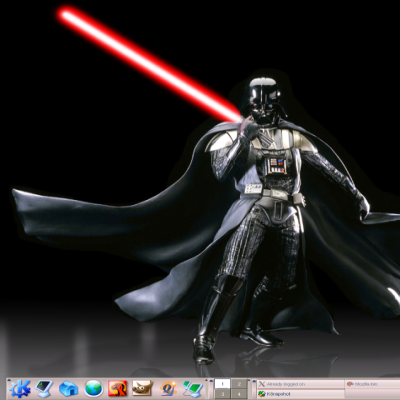Activate the KSnapshot taskbar entry
400x400 pixels.
point(301,394)
